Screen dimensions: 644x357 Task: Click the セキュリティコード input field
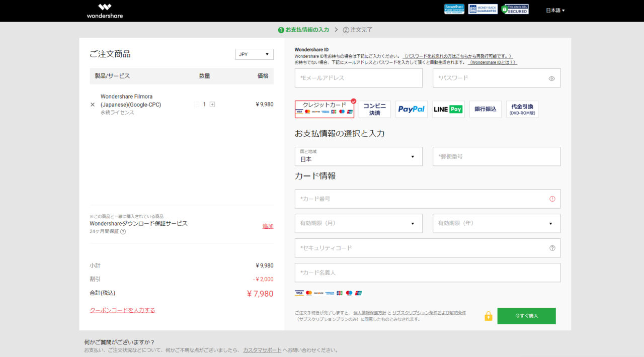(428, 248)
